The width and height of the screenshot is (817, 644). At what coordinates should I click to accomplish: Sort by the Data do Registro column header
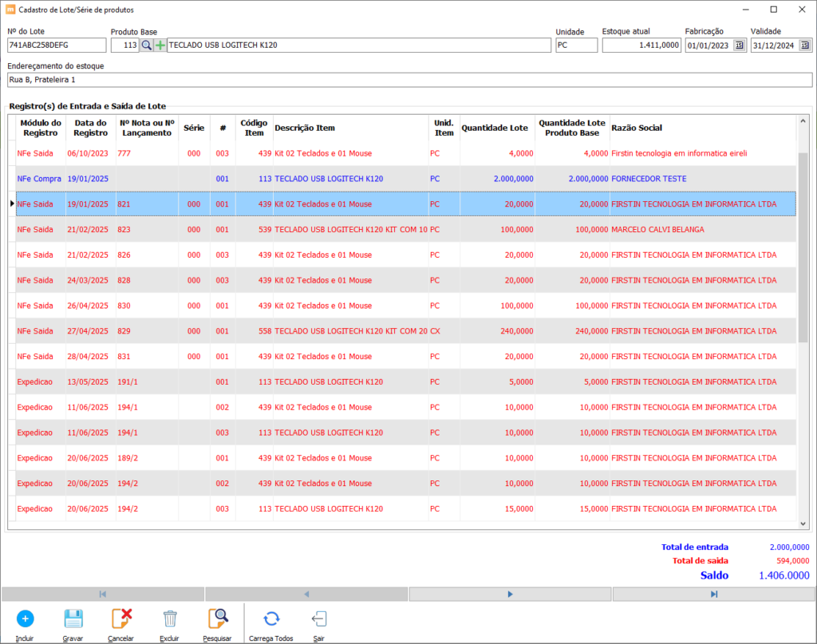pos(91,128)
